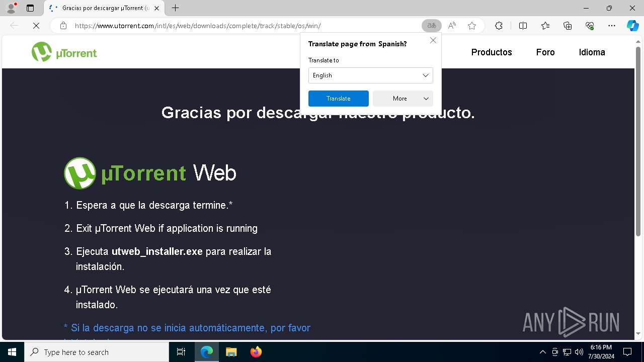
Task: Select 'utweb_installer.exe' text
Action: 157,251
